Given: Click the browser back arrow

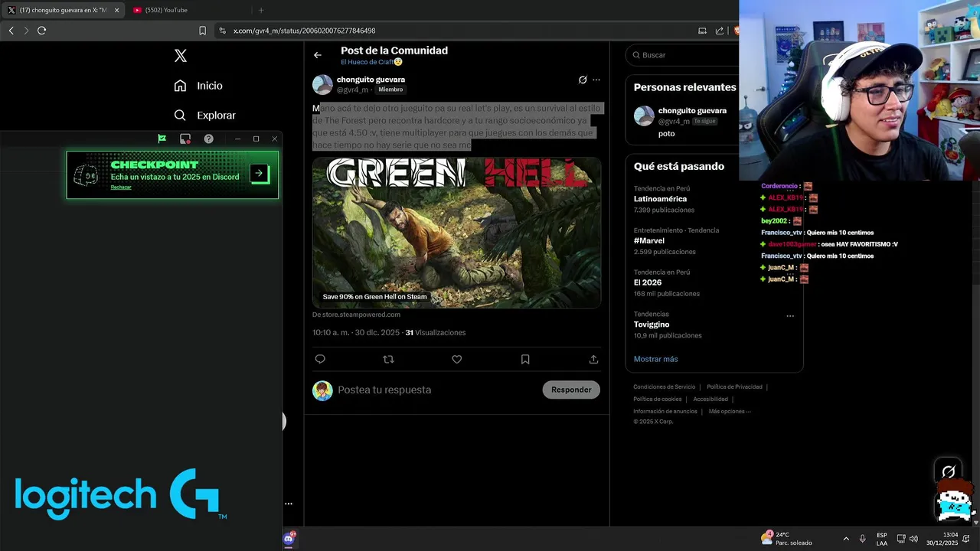Looking at the screenshot, I should (x=11, y=31).
